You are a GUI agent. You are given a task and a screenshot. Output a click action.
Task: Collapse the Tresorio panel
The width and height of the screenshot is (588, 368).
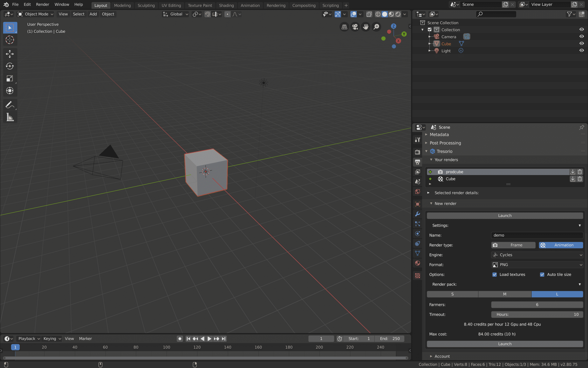pos(426,151)
